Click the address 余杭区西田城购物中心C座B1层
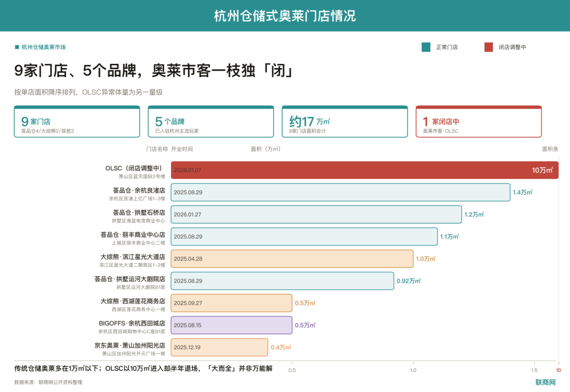 [x=131, y=332]
